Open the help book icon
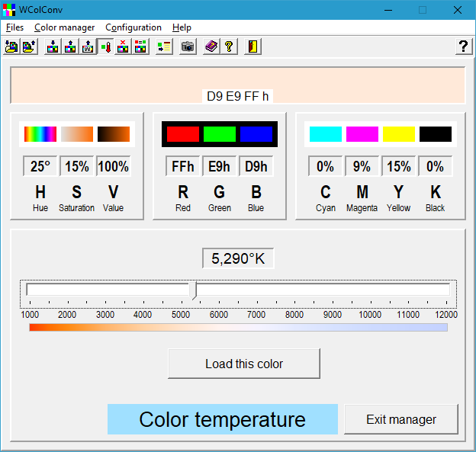Viewport: 476px width, 452px height. pyautogui.click(x=211, y=46)
